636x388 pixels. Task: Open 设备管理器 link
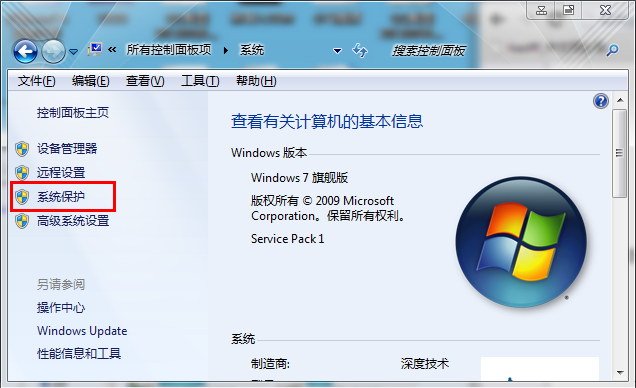coord(67,148)
